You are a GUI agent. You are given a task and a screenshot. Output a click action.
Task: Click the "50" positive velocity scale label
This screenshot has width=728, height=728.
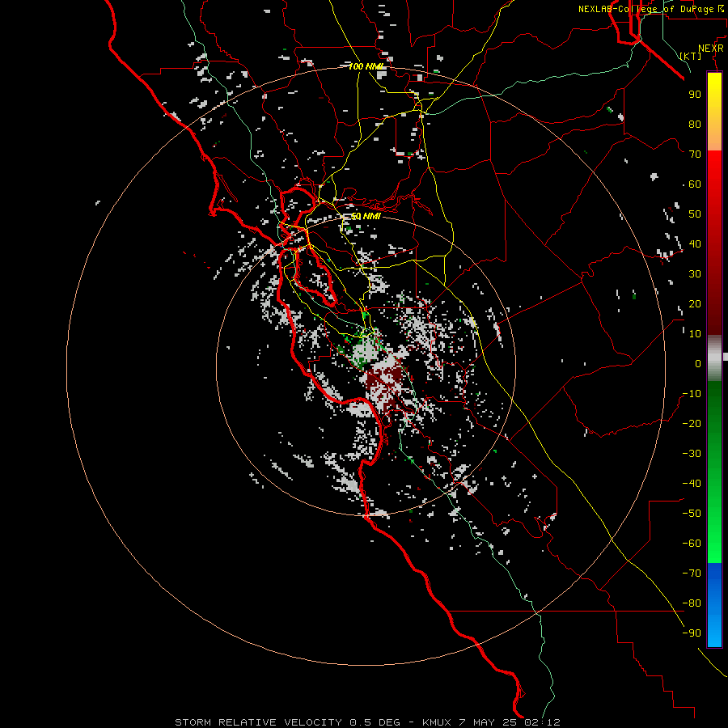(x=695, y=214)
